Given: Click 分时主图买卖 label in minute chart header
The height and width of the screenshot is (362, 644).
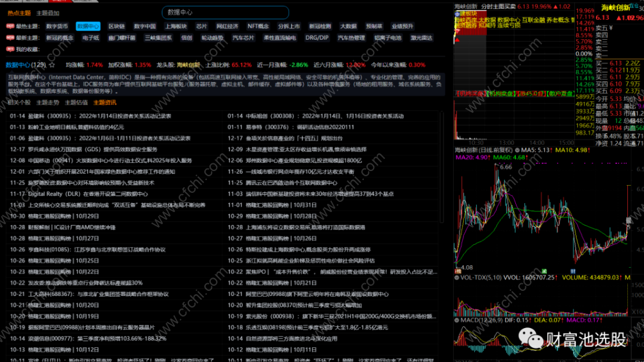Looking at the screenshot, I should (498, 6).
